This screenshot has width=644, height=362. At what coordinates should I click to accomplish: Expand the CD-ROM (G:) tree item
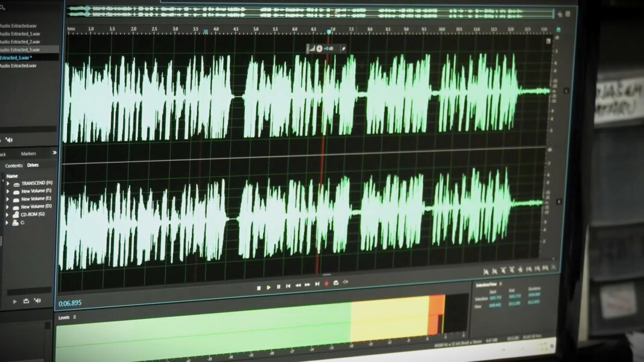coord(8,214)
